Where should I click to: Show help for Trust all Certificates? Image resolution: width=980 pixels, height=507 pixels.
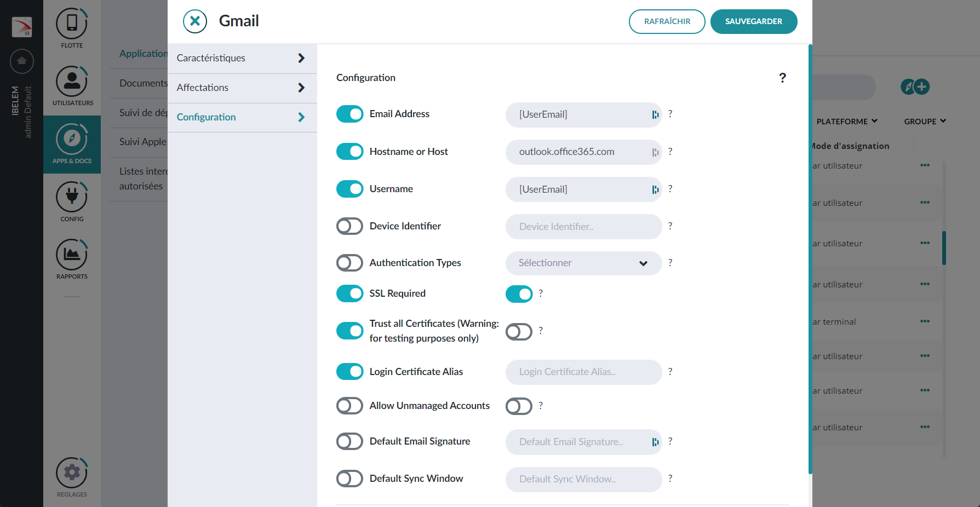coord(541,331)
